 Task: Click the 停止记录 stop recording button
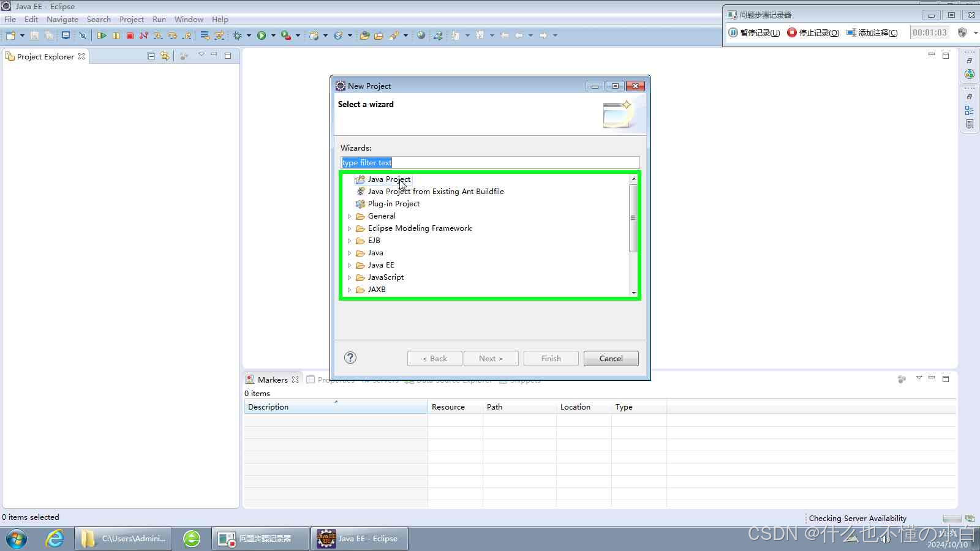[813, 32]
